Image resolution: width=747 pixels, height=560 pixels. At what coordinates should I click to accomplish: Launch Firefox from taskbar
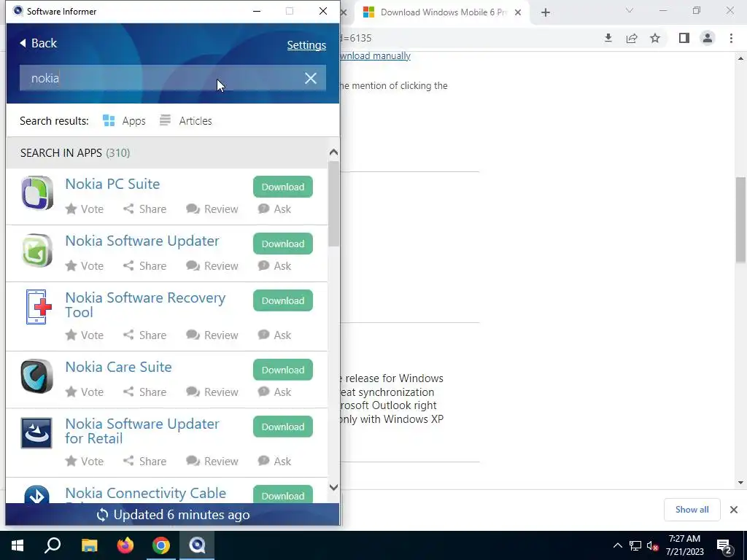pyautogui.click(x=125, y=545)
